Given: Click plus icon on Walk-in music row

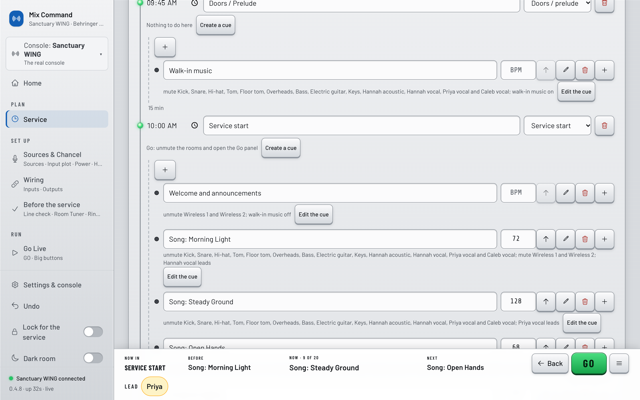Looking at the screenshot, I should point(604,70).
